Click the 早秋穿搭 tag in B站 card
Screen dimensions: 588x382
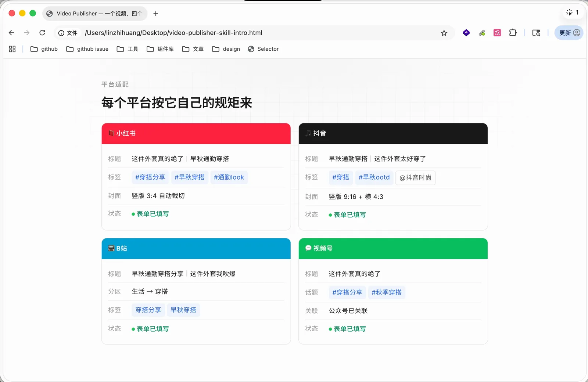pyautogui.click(x=183, y=310)
